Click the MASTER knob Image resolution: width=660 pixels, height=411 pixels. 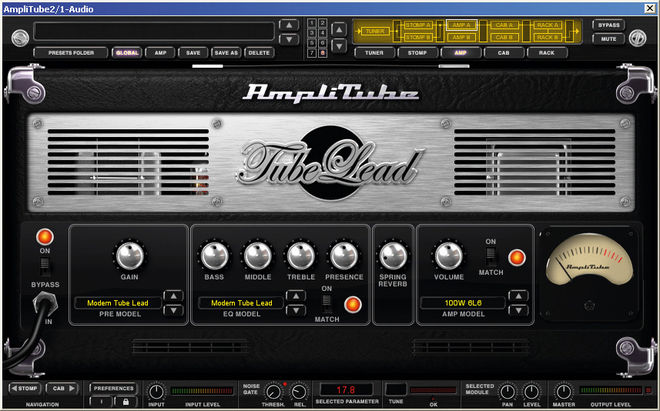click(564, 392)
